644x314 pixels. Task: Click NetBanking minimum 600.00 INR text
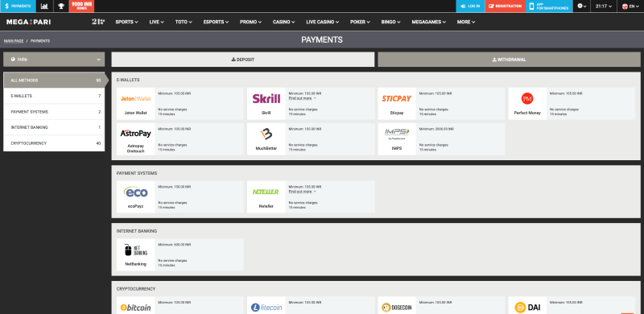[175, 245]
